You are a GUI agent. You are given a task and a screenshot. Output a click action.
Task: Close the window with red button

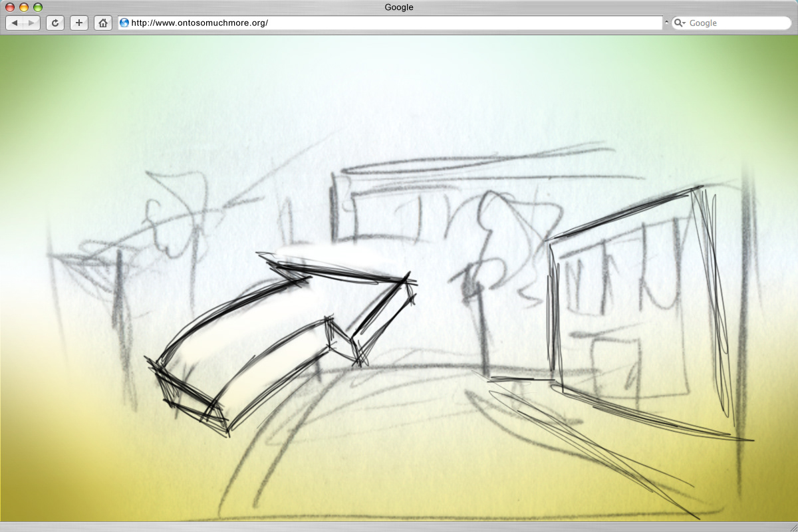click(10, 7)
